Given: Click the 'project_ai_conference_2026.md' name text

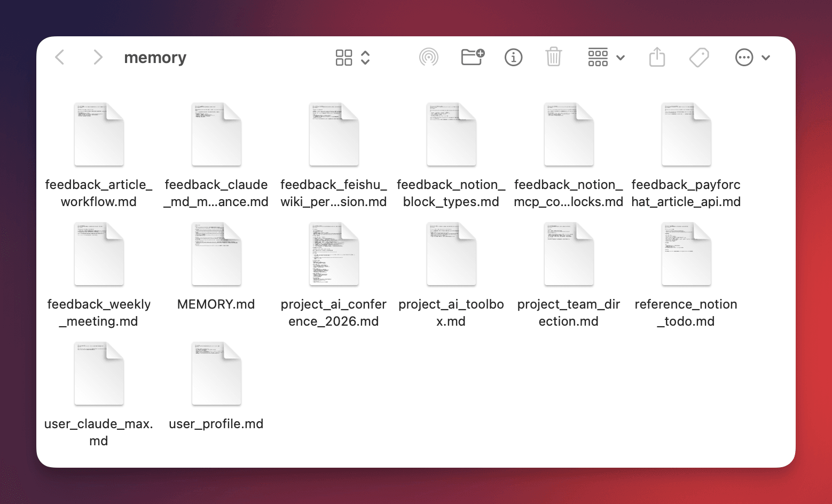Looking at the screenshot, I should coord(334,313).
